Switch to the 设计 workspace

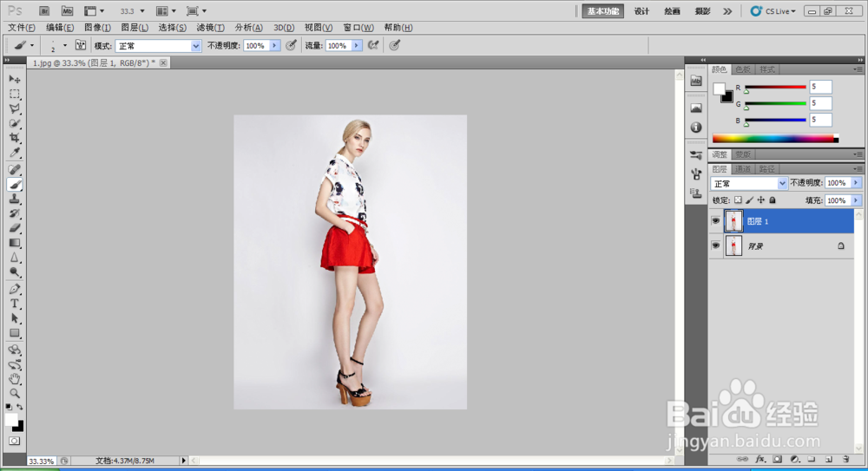pos(641,11)
